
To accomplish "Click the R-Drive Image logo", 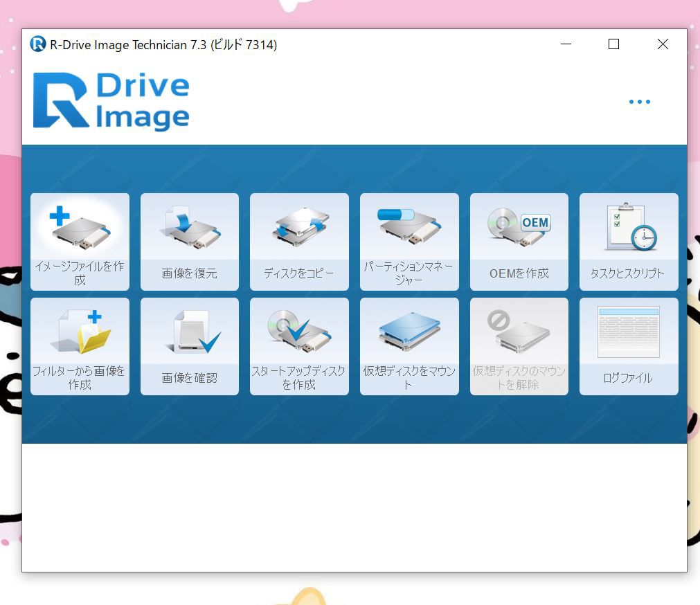I will (111, 101).
